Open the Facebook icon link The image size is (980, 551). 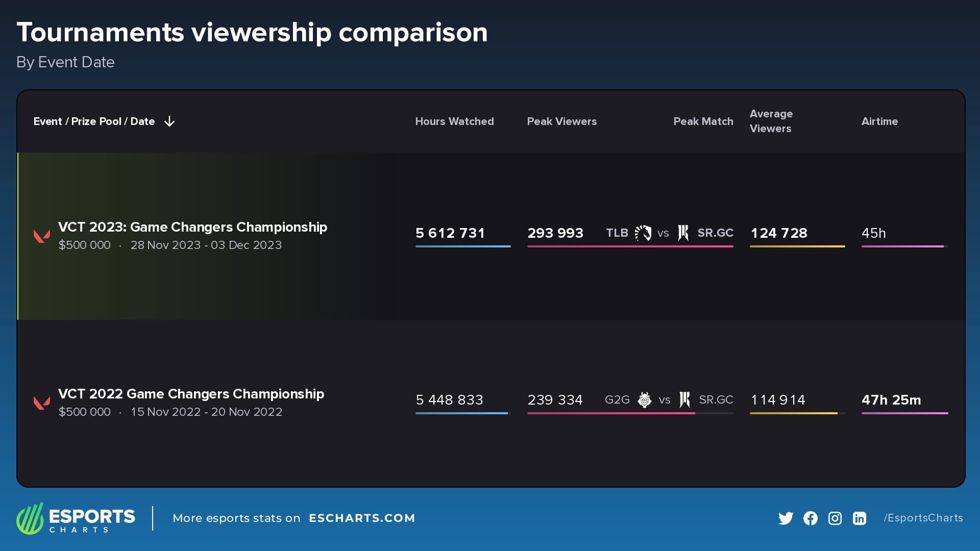(x=810, y=518)
